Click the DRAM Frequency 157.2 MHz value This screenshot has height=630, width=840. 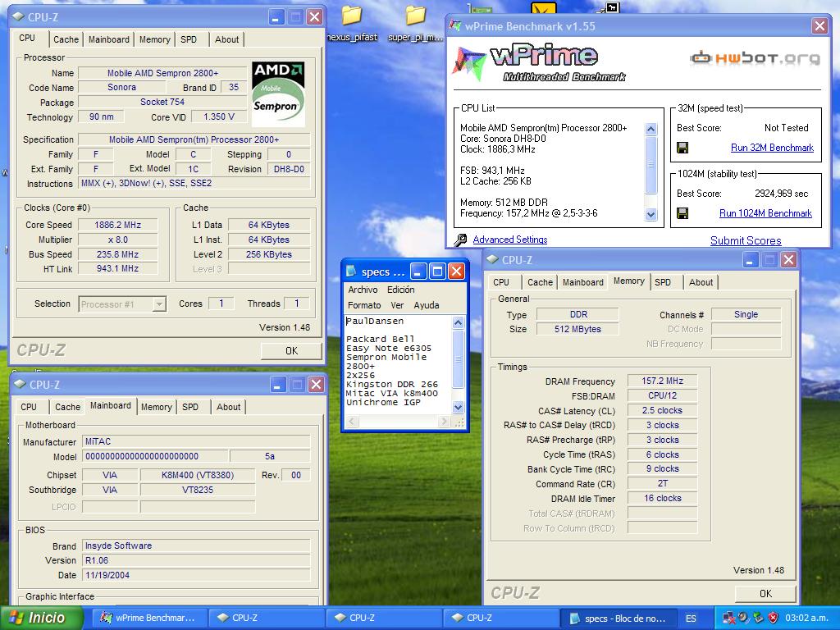[662, 381]
